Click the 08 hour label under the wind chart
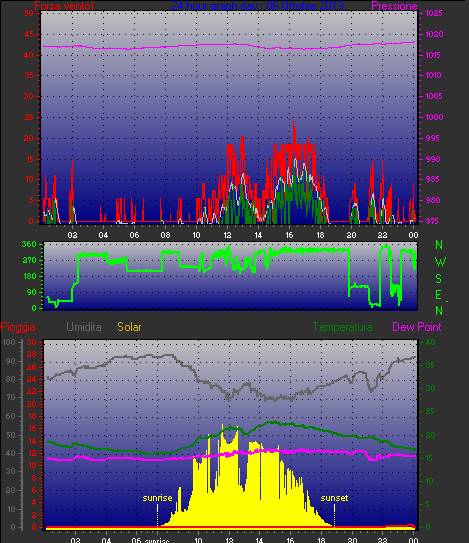 [x=165, y=235]
